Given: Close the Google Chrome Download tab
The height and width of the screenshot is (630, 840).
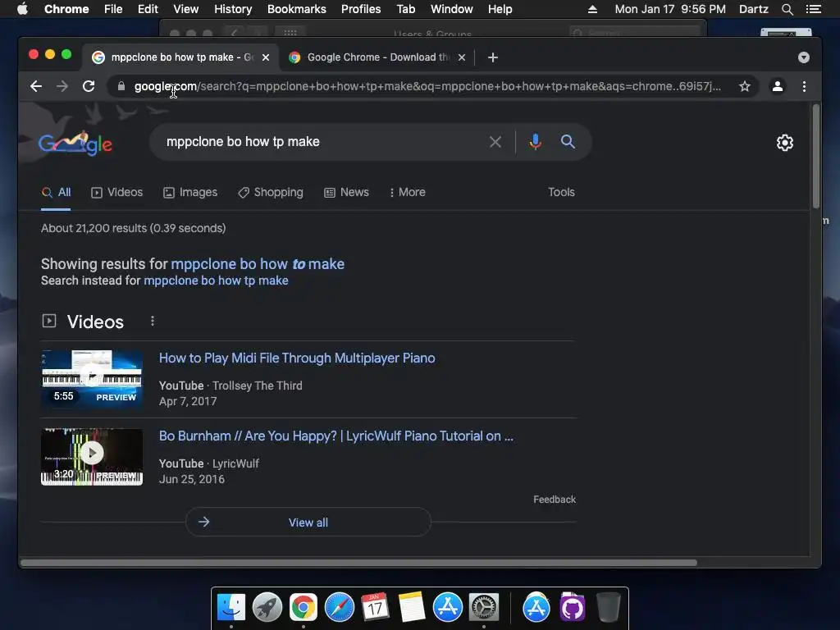Looking at the screenshot, I should [462, 57].
